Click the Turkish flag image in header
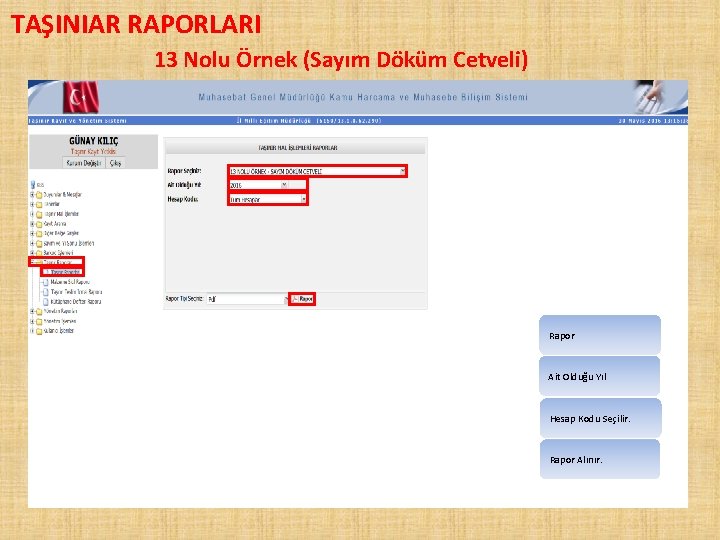This screenshot has height=540, width=720. pyautogui.click(x=81, y=97)
